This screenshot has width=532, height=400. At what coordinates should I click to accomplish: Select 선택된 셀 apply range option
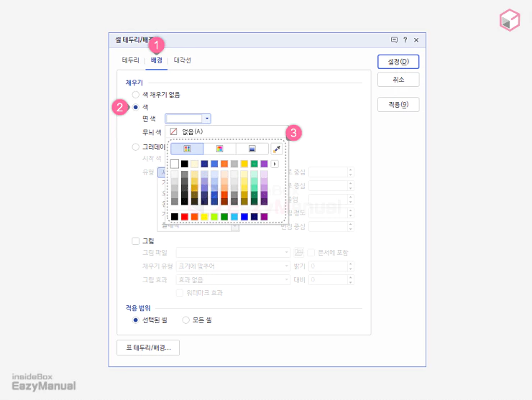pyautogui.click(x=136, y=320)
